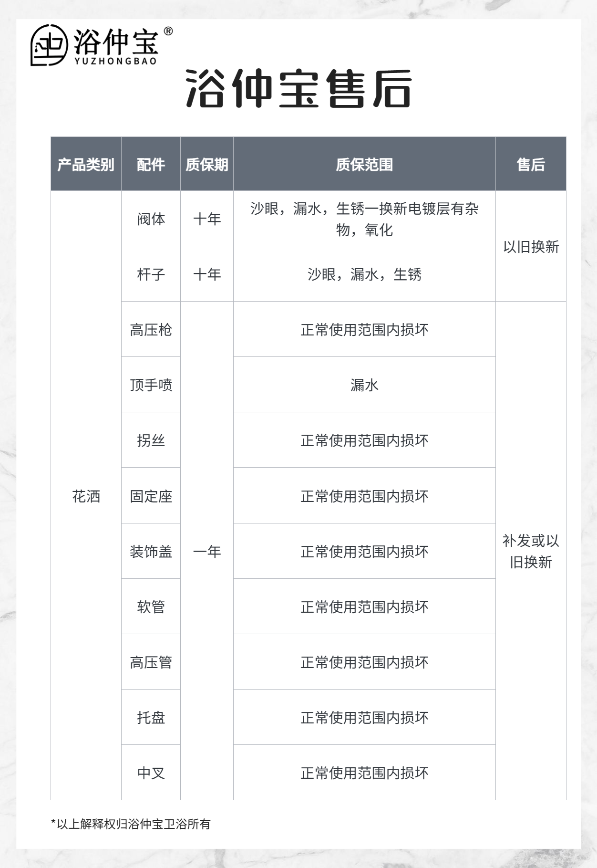
Task: Click 十年 in the 阀体 row
Action: (x=207, y=219)
